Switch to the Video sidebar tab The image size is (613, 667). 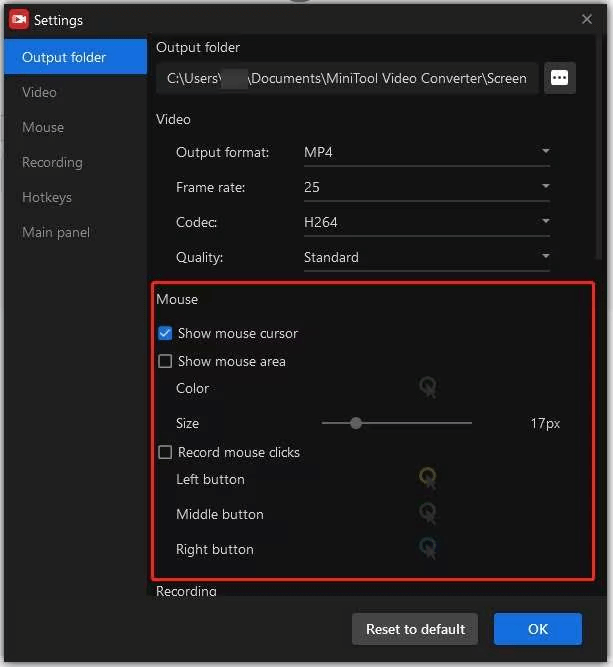[76, 92]
